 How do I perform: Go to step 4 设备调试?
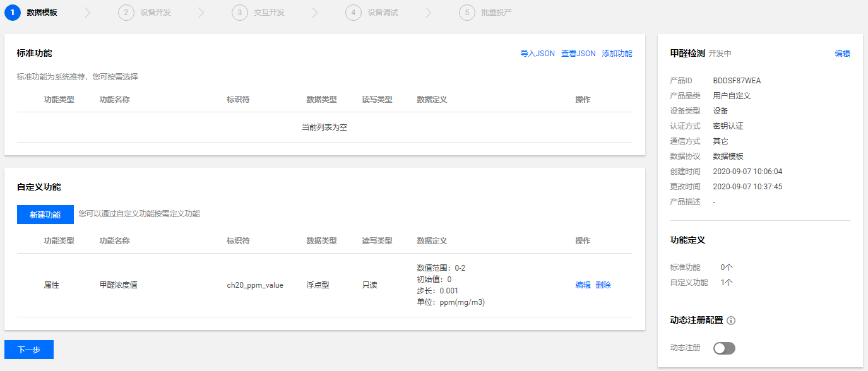pos(372,13)
